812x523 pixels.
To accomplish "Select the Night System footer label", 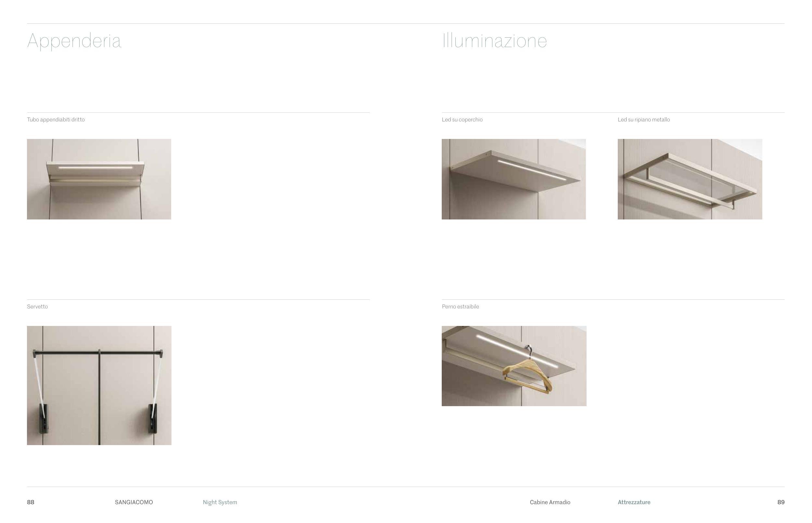I will (x=220, y=502).
